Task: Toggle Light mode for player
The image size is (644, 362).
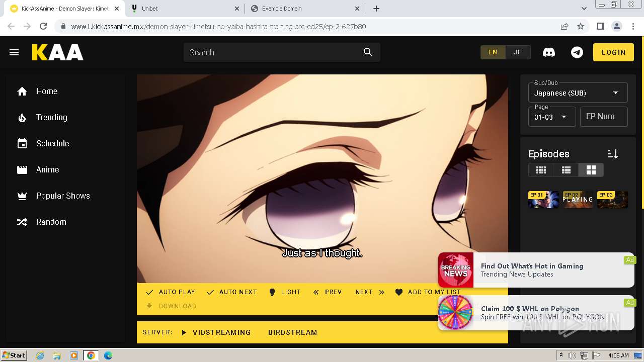Action: tap(284, 292)
